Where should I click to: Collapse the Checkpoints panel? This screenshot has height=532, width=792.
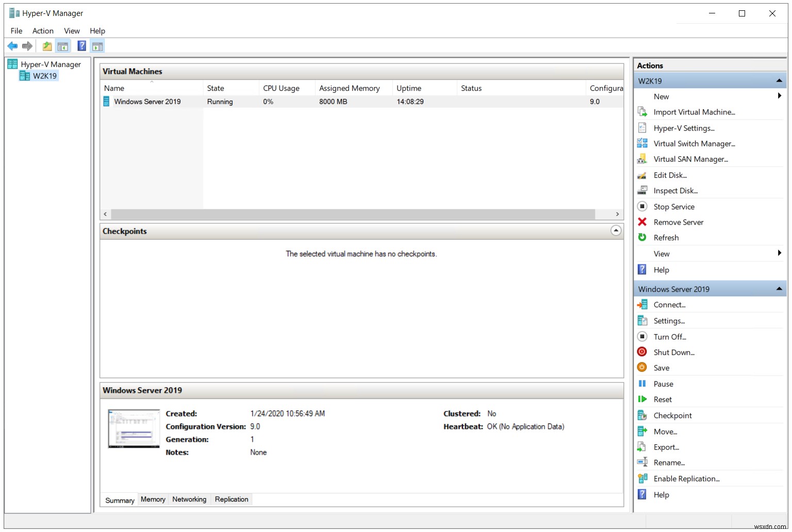pos(616,230)
